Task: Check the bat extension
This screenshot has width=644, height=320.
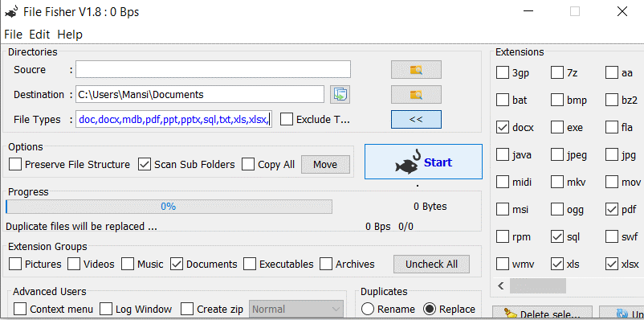Action: (x=503, y=100)
